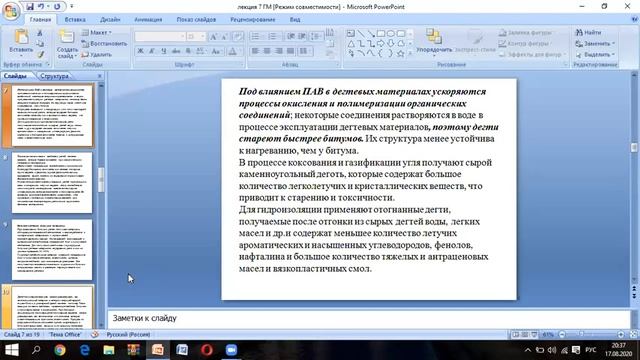Save the presentation from the quick access toolbar

click(x=30, y=7)
